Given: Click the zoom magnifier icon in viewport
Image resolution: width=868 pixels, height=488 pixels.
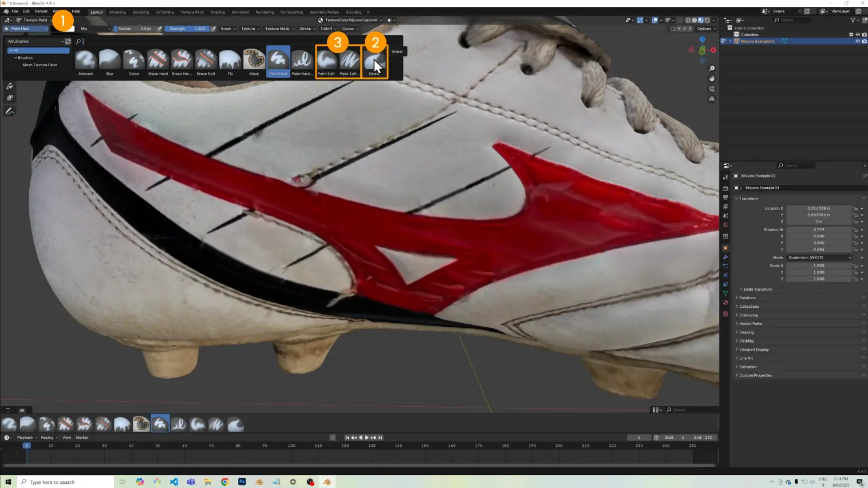Looking at the screenshot, I should click(x=712, y=69).
